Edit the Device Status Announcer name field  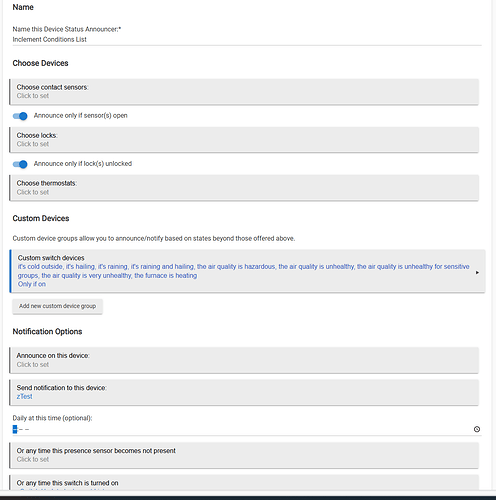[247, 39]
